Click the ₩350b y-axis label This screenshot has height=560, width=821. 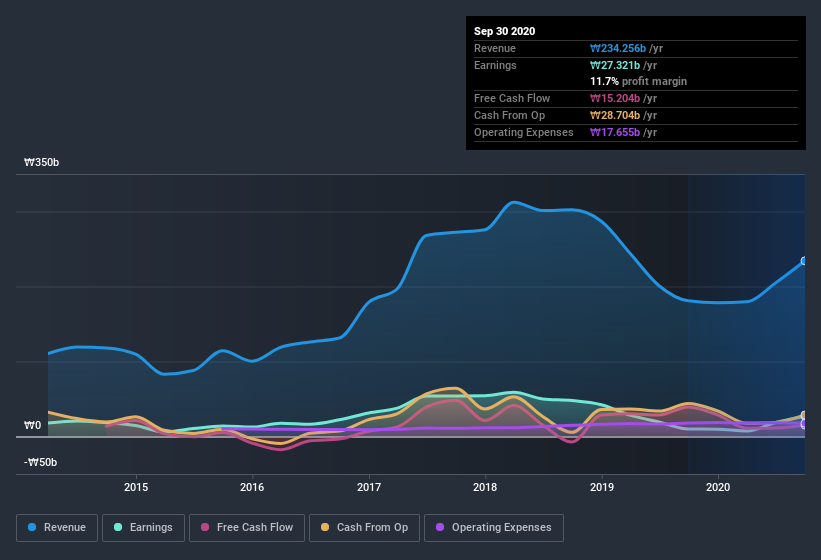[41, 162]
